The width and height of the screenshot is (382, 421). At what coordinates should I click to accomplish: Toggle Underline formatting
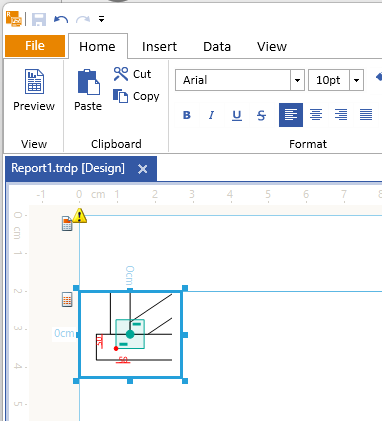[x=237, y=115]
